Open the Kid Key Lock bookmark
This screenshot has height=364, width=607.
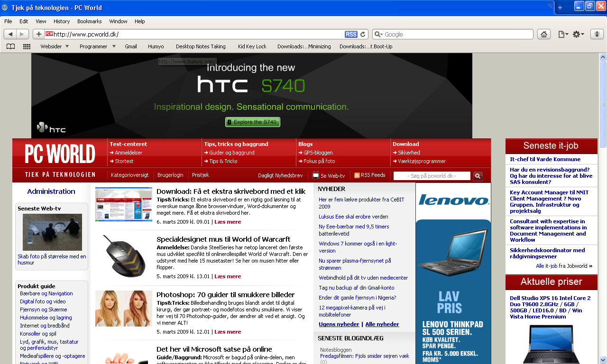(x=252, y=46)
